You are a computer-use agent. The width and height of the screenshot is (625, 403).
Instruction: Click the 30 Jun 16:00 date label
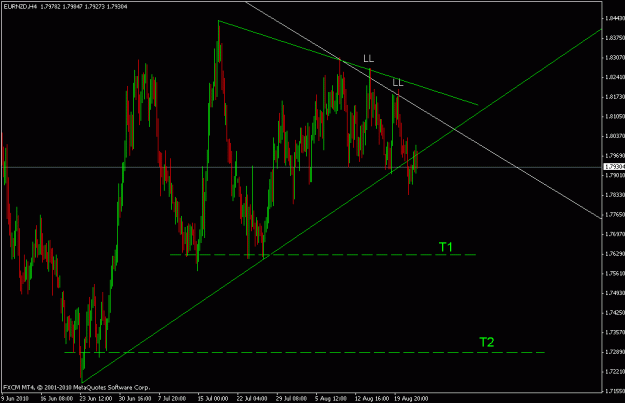click(x=135, y=398)
